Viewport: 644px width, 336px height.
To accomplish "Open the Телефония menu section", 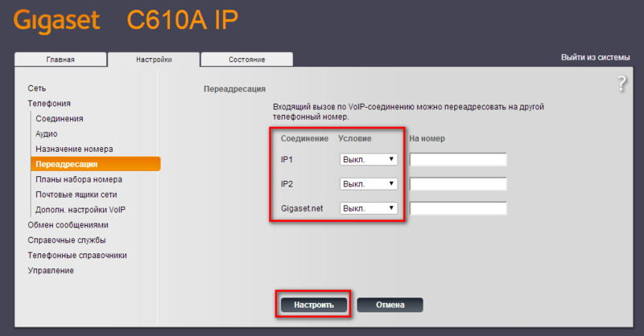I will click(49, 104).
